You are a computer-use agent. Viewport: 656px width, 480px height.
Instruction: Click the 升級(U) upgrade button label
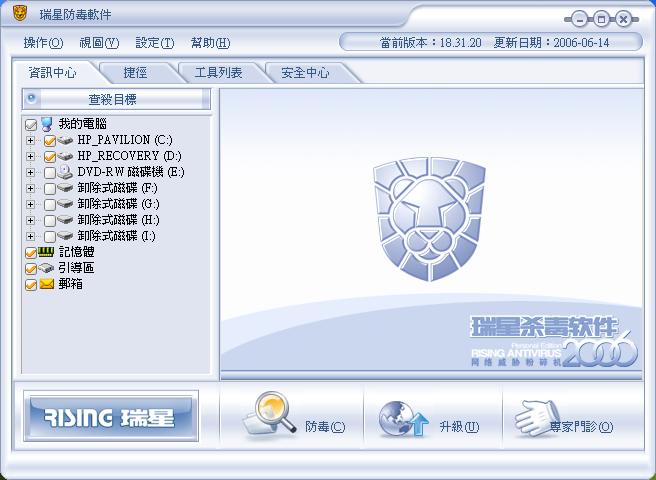point(459,427)
